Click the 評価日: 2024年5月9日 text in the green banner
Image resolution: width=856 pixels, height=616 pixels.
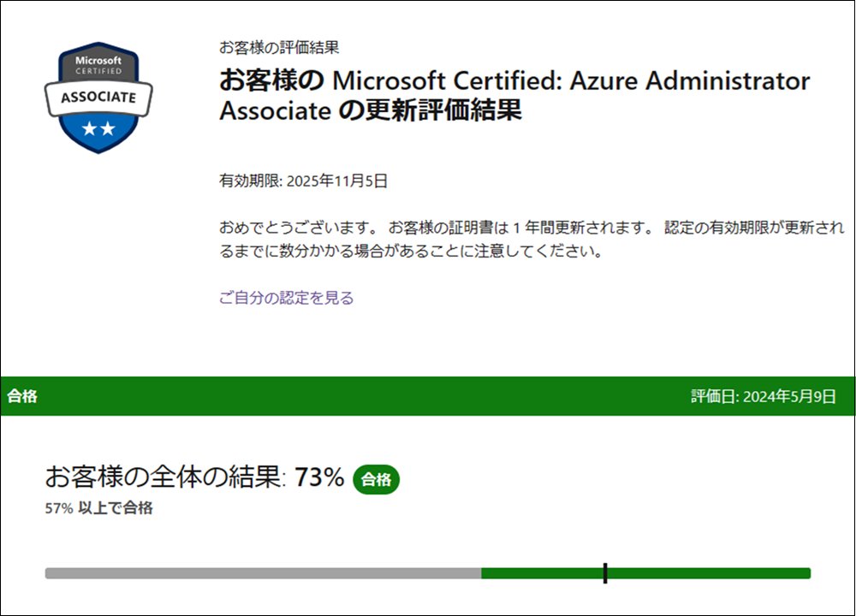coord(764,396)
